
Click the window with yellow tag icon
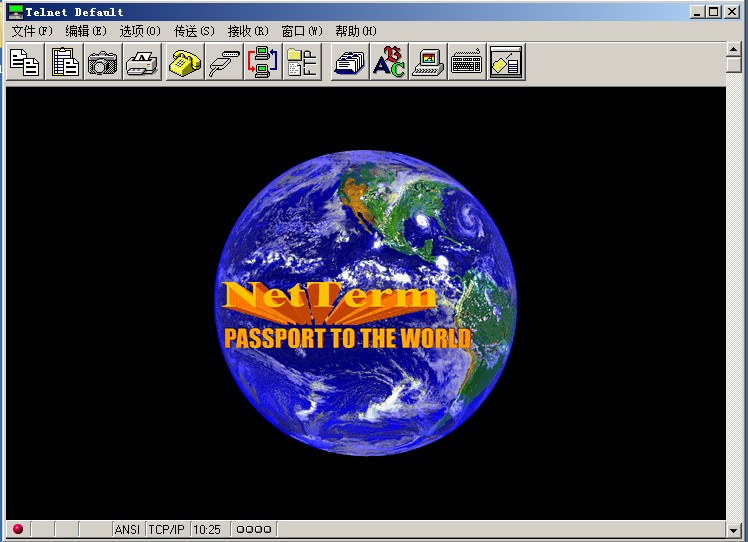[x=506, y=62]
